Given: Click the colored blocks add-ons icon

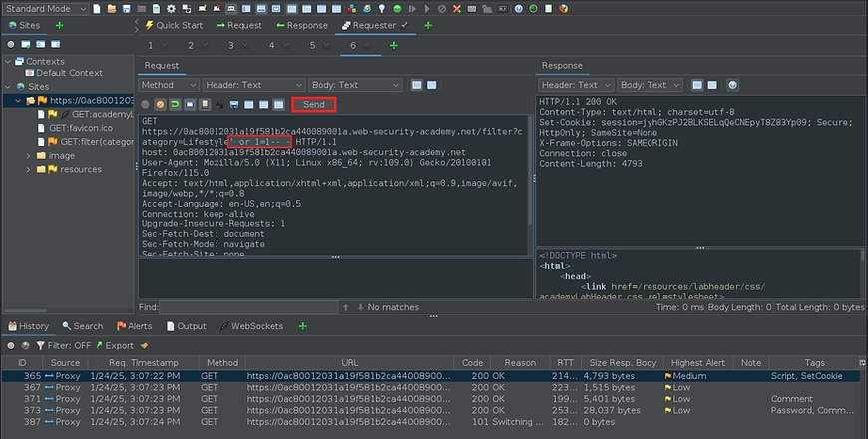Looking at the screenshot, I should click(352, 9).
